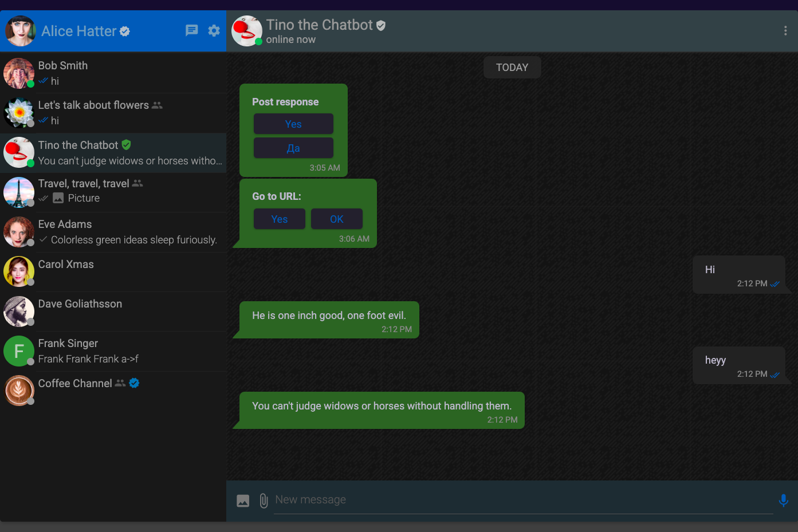This screenshot has width=798, height=532.
Task: Click the TODAY date label
Action: point(512,68)
